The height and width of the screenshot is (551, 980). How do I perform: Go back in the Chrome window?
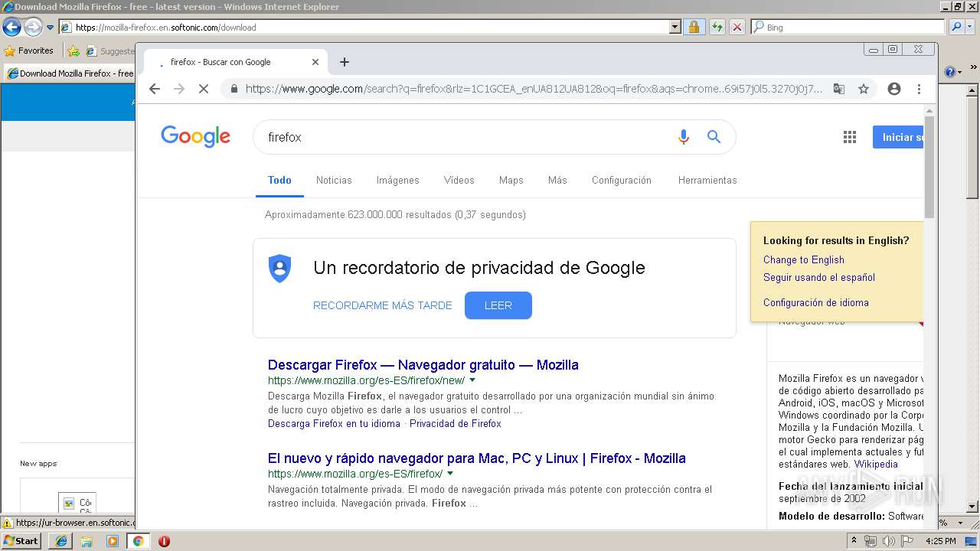(155, 89)
